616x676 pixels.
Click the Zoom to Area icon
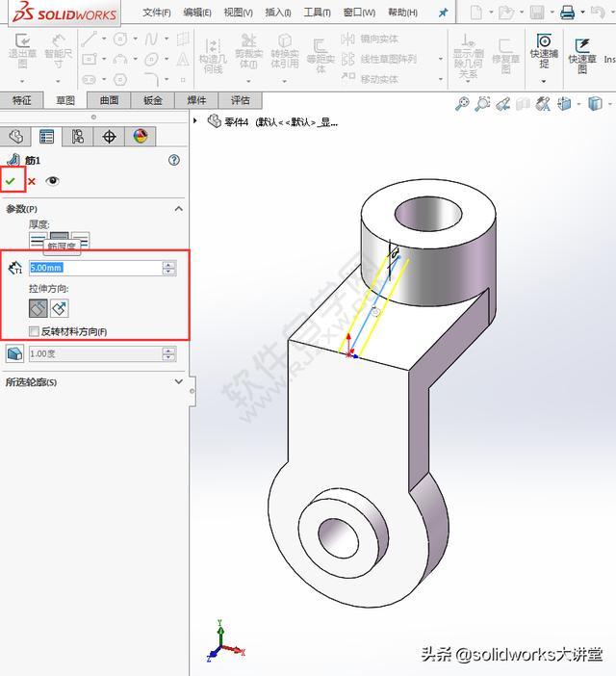[x=482, y=104]
